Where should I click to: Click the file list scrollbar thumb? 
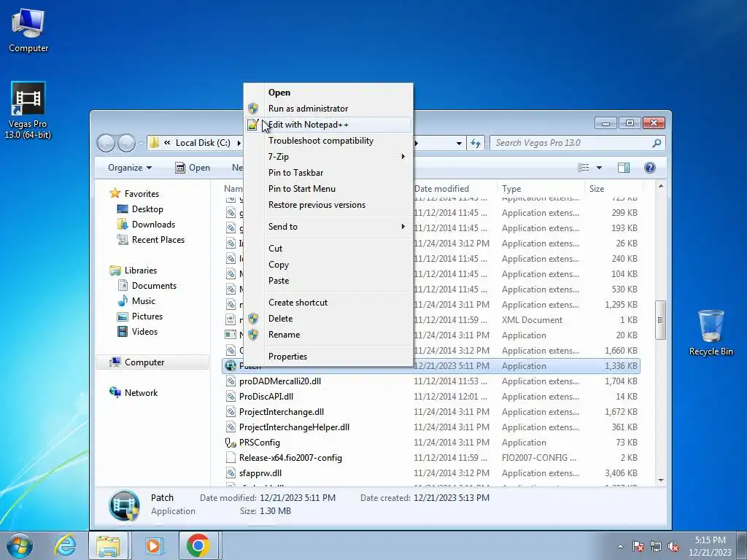coord(660,320)
